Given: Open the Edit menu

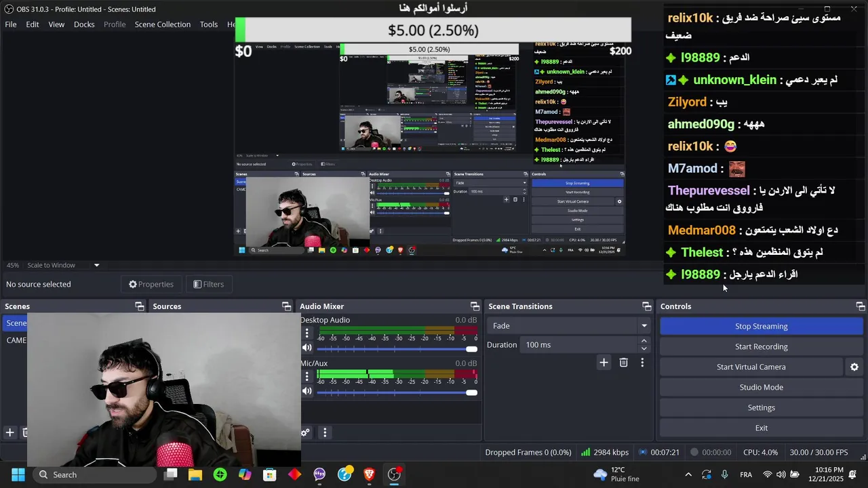Looking at the screenshot, I should [33, 24].
